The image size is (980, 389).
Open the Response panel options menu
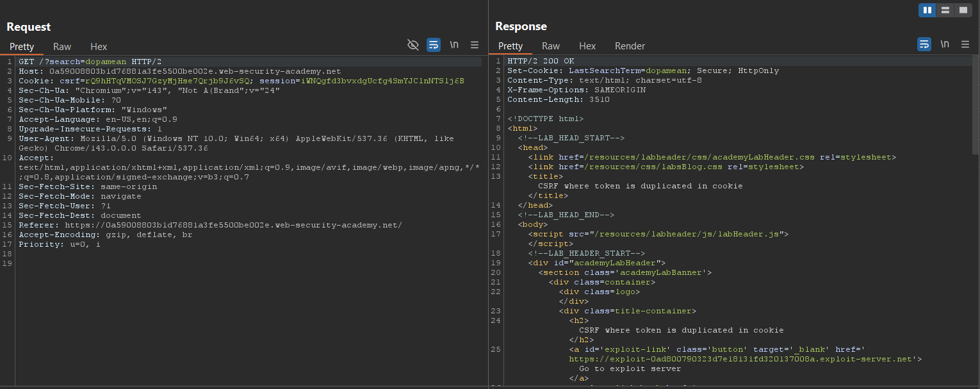[x=965, y=44]
